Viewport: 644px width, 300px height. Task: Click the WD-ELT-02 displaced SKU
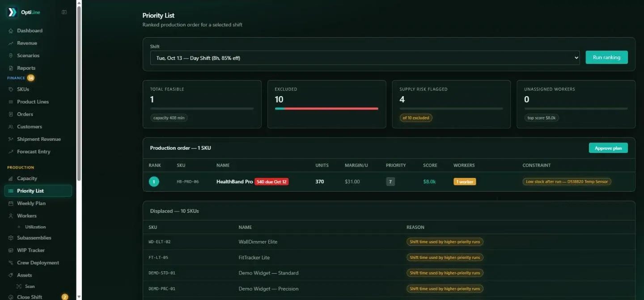tap(160, 242)
